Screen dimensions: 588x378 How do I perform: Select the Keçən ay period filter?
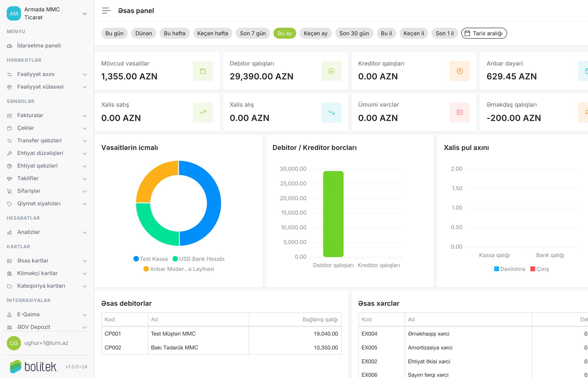point(316,33)
